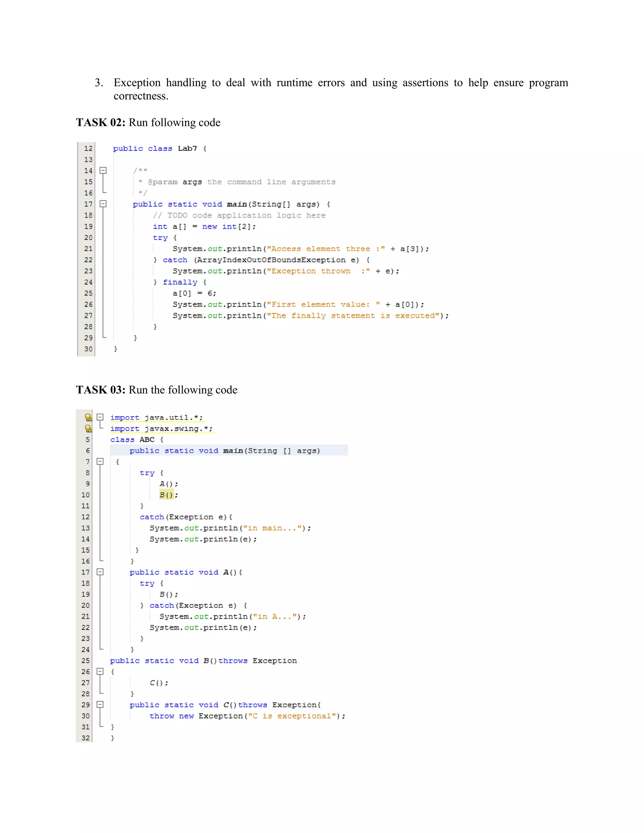This screenshot has height=833, width=644.
Task: Click the 'Exception handling to deal with runtime errors' paragraph
Action: 341,89
